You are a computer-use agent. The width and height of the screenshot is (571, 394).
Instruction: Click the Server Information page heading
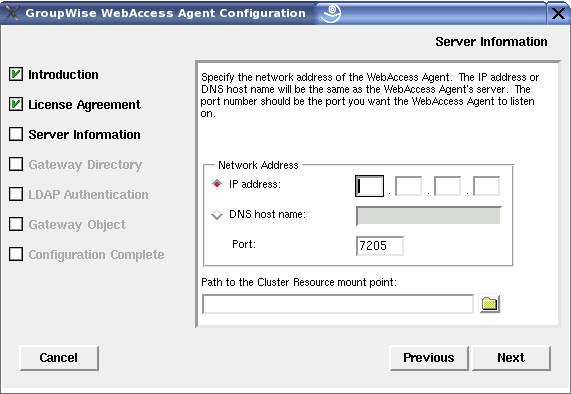[491, 42]
